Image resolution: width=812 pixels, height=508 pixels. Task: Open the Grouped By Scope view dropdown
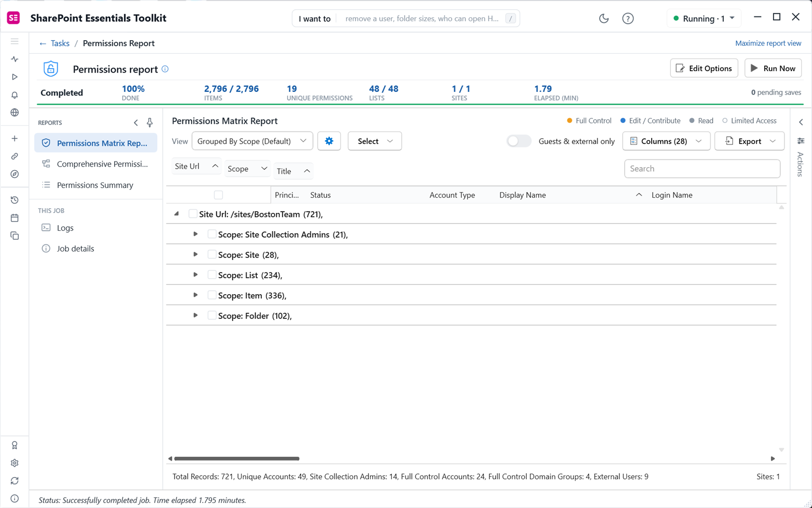252,141
